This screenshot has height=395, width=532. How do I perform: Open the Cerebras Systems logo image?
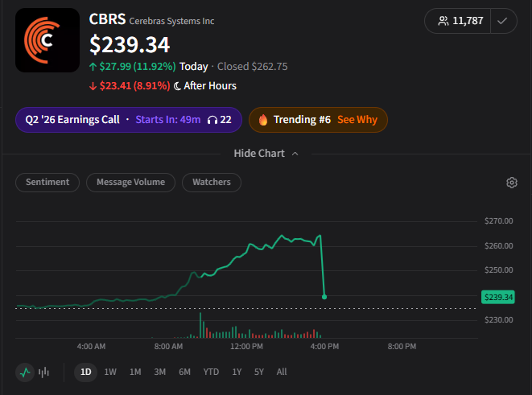coord(47,40)
